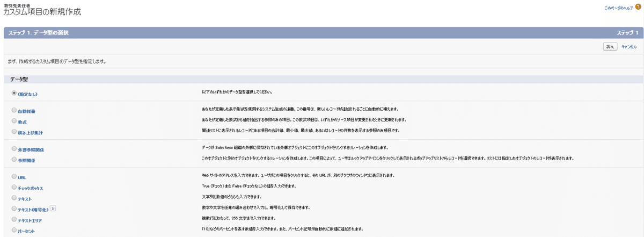Click the 255 文字 text area description

click(240, 219)
